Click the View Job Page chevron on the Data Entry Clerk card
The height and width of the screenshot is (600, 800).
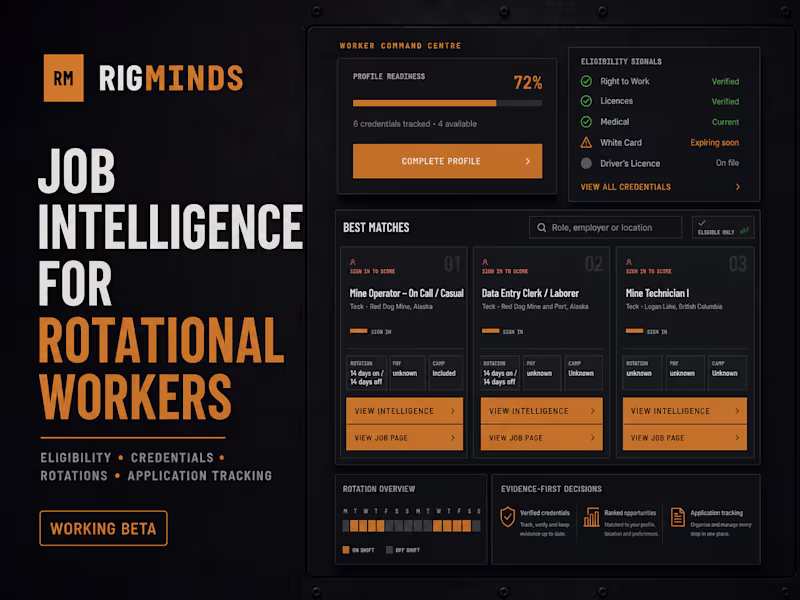[x=592, y=438]
